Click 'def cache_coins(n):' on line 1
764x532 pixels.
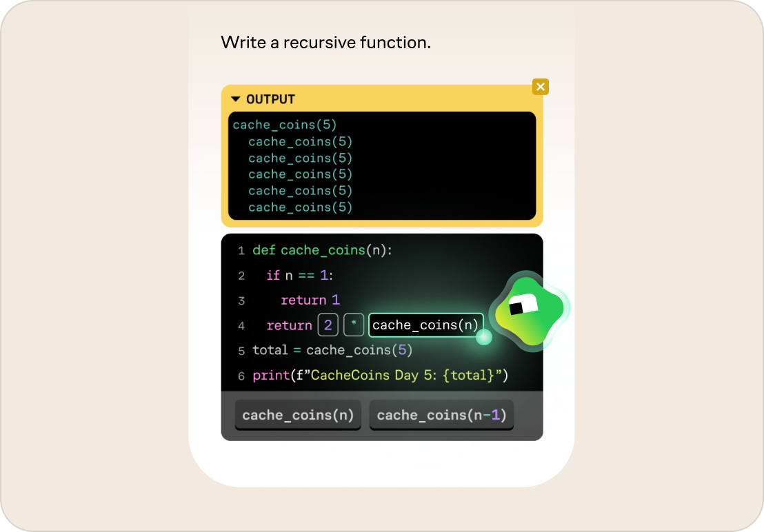pos(322,250)
